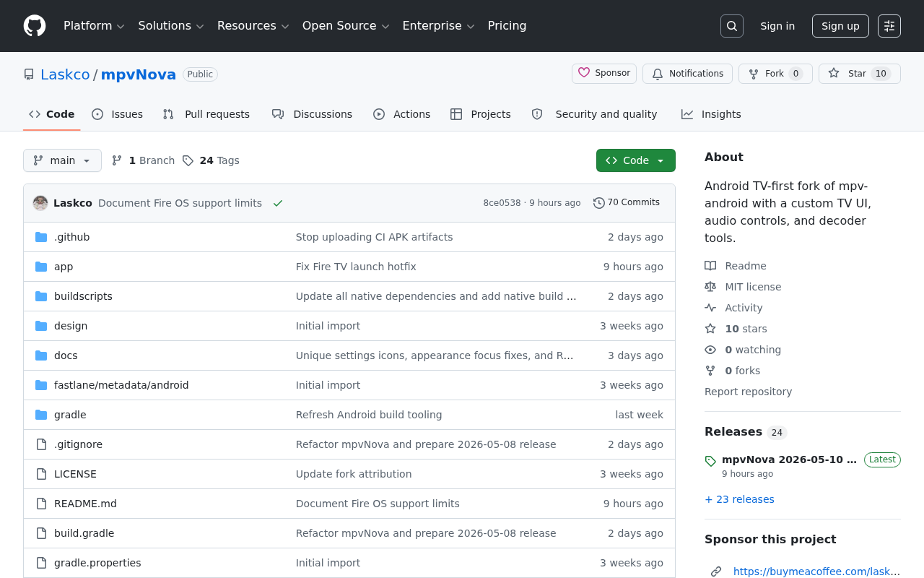
Task: Open the appearance settings sliders icon
Action: click(889, 26)
